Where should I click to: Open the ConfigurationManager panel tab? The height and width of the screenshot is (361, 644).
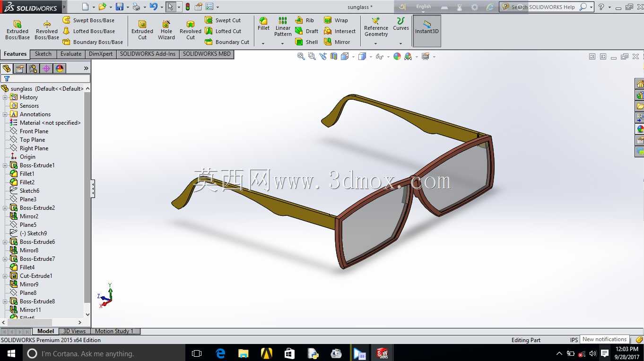point(33,69)
